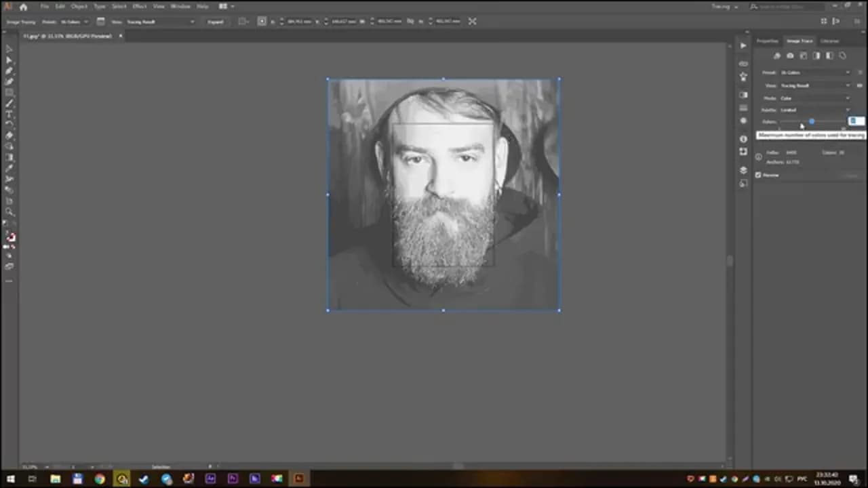The height and width of the screenshot is (488, 868).
Task: Apply the Low Color trace preset icon
Action: pyautogui.click(x=804, y=56)
